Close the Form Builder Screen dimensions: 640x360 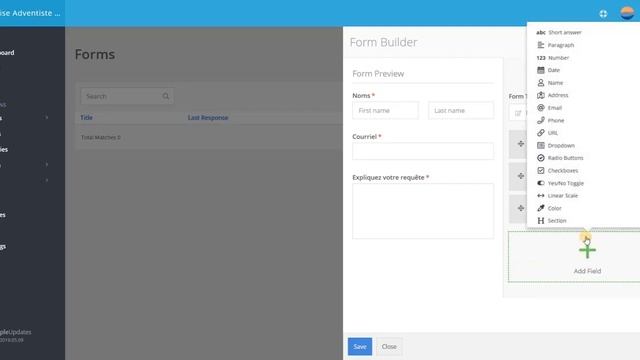pyautogui.click(x=389, y=347)
